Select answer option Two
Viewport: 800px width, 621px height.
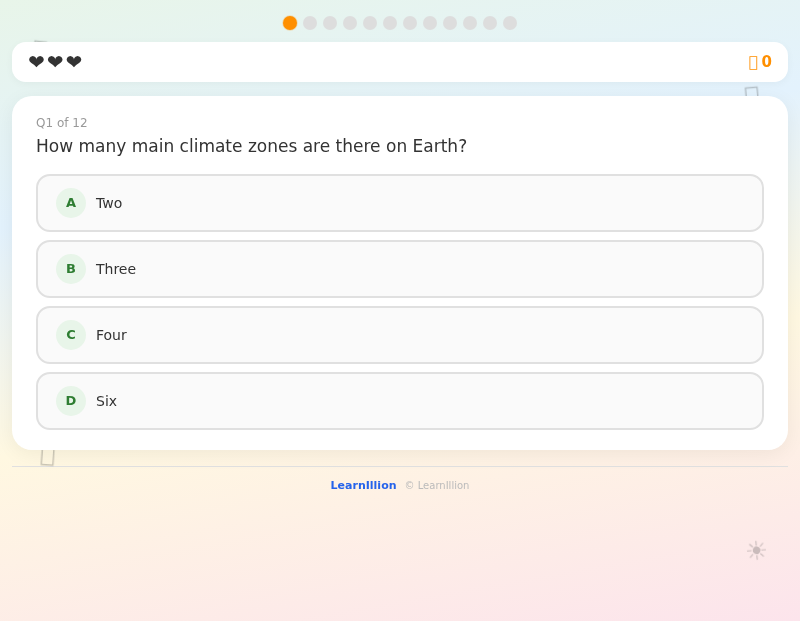(400, 203)
